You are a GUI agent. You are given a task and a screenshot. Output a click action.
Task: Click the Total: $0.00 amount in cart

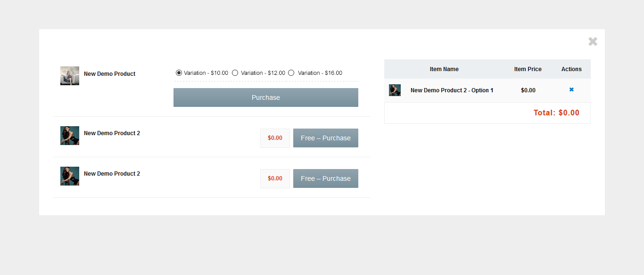(x=556, y=113)
